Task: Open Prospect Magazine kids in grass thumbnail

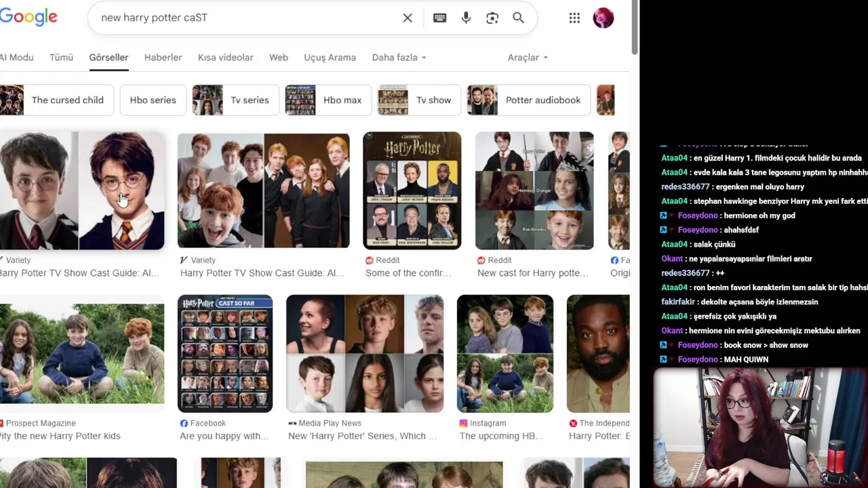Action: click(x=82, y=354)
